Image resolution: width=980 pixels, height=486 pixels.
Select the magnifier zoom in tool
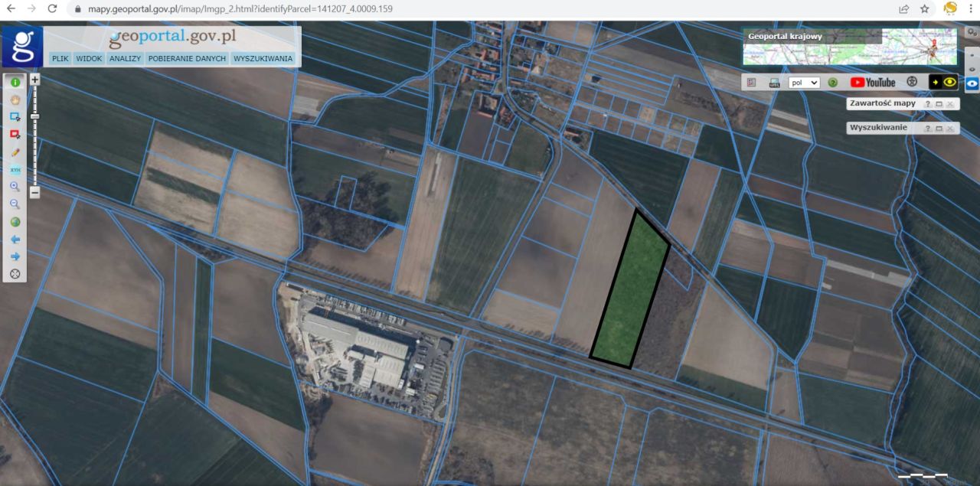tap(15, 187)
